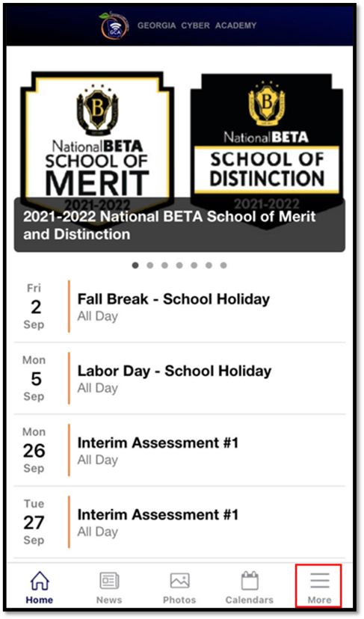Open Interim Assessment #1 on Sep 27
The width and height of the screenshot is (364, 619).
coord(179,522)
